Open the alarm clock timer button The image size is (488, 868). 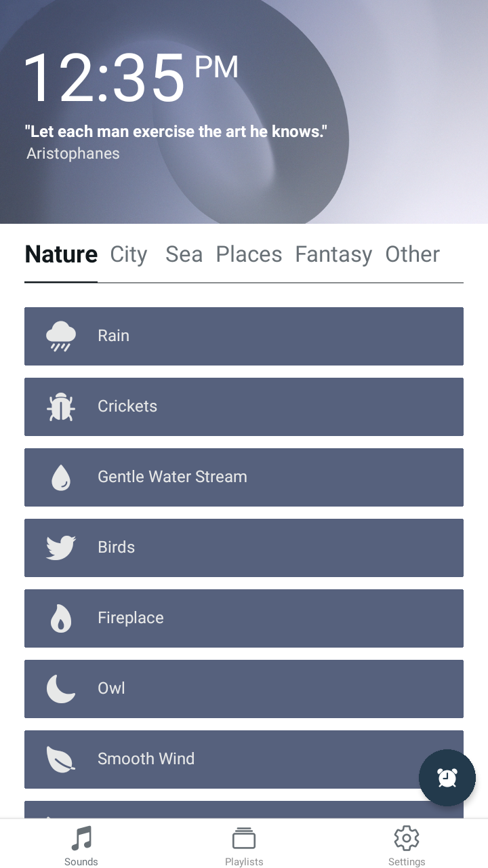click(447, 778)
